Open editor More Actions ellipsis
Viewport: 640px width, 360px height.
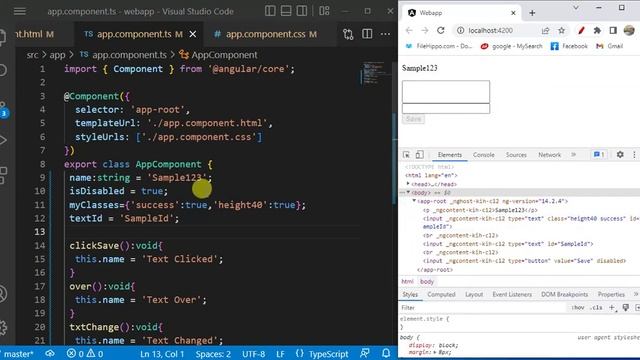[x=385, y=34]
